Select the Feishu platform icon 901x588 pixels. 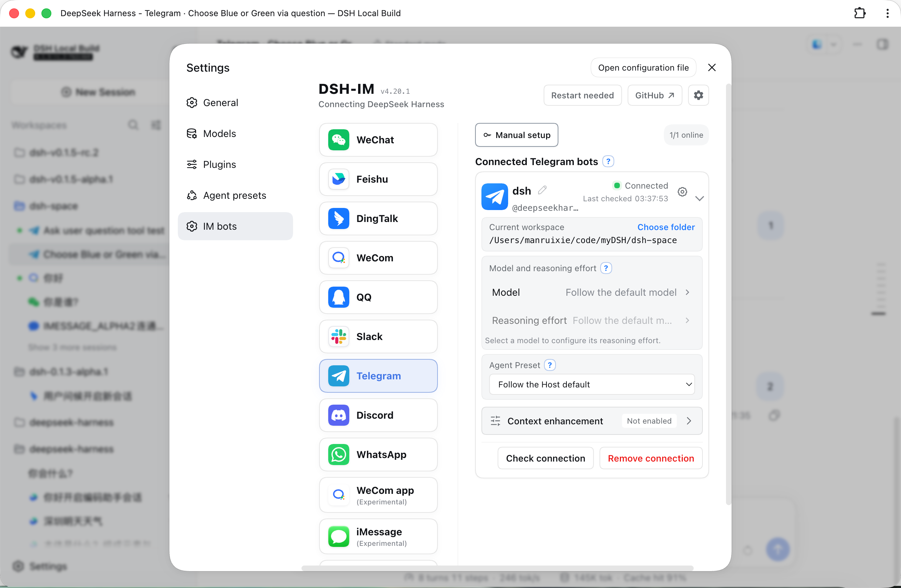(x=338, y=179)
